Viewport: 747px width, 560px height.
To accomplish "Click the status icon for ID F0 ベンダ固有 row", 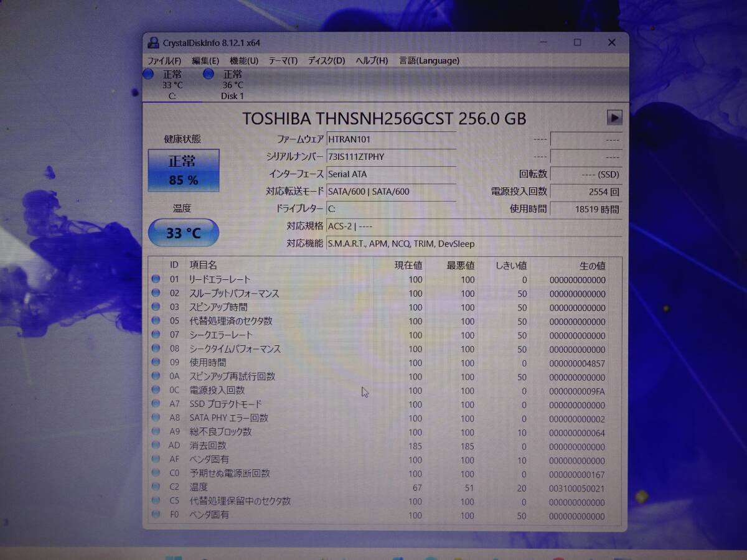I will pos(156,515).
